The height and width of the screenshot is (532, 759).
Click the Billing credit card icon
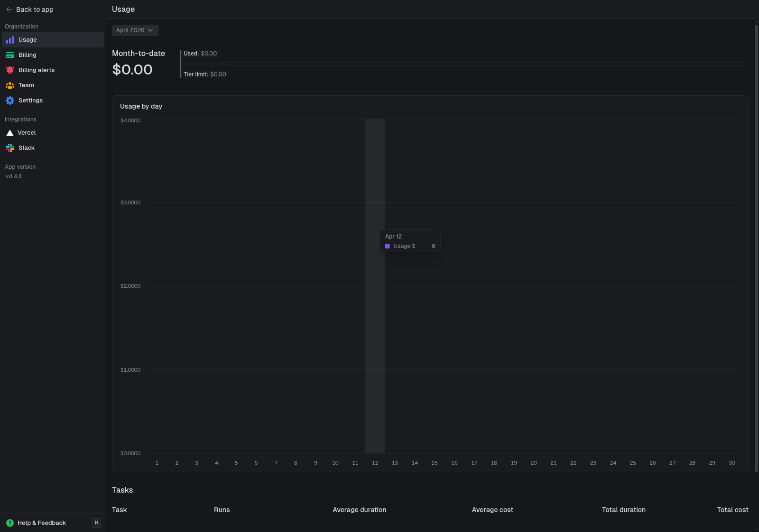10,55
